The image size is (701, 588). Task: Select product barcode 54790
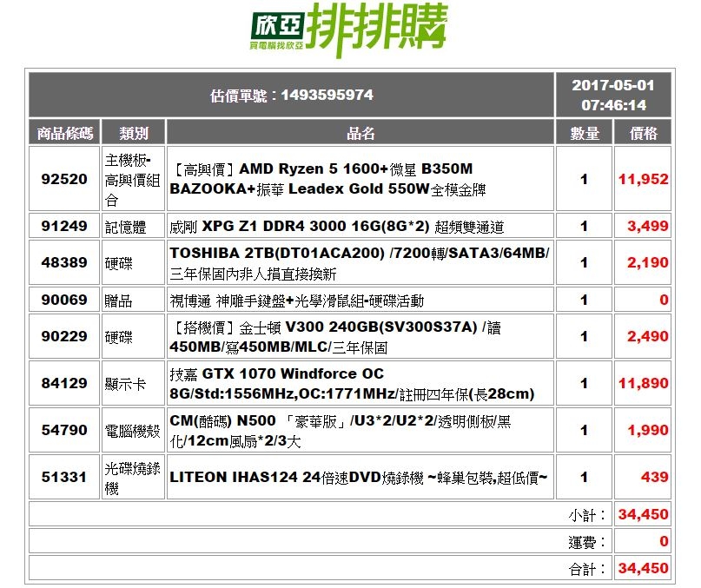pos(64,430)
